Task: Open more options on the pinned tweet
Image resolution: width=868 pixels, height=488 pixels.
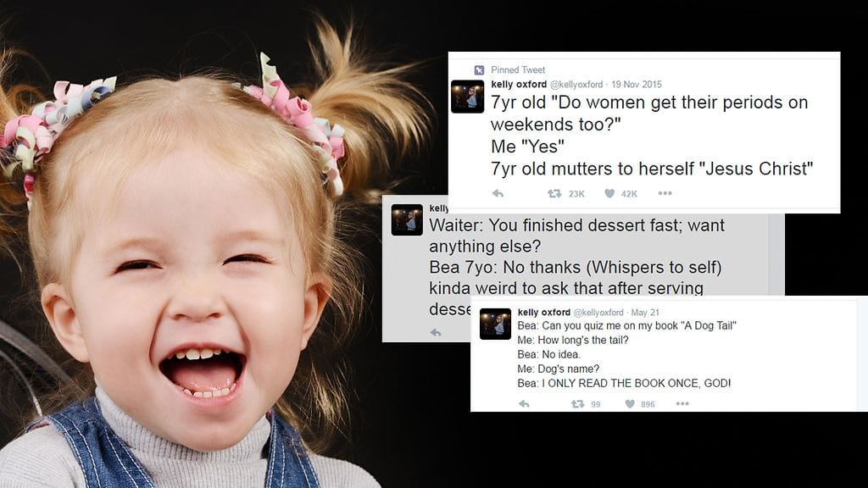Action: pyautogui.click(x=665, y=193)
